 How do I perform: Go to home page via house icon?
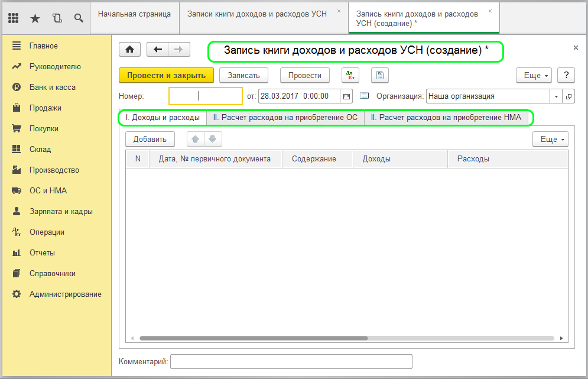pos(130,50)
